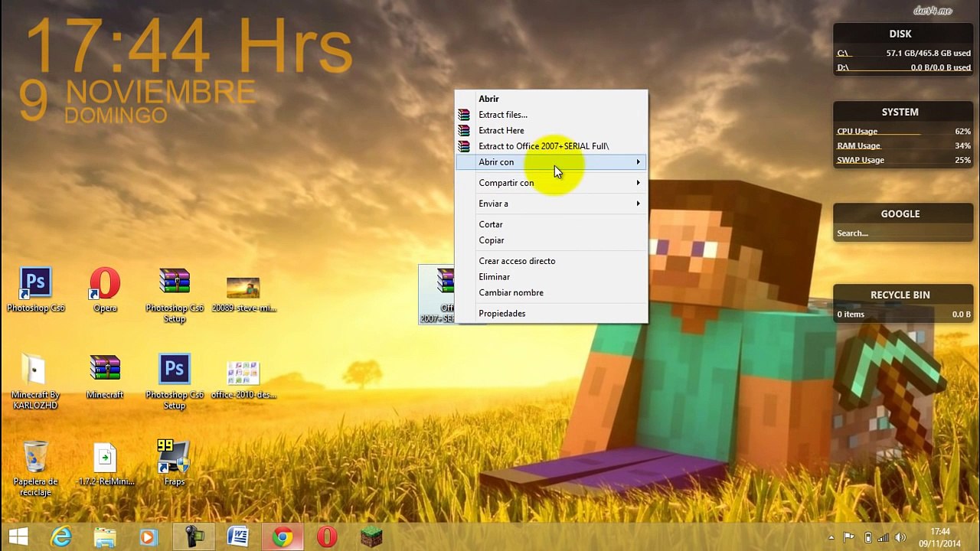The width and height of the screenshot is (980, 551).
Task: Expand the Enviar a submenu
Action: 551,204
